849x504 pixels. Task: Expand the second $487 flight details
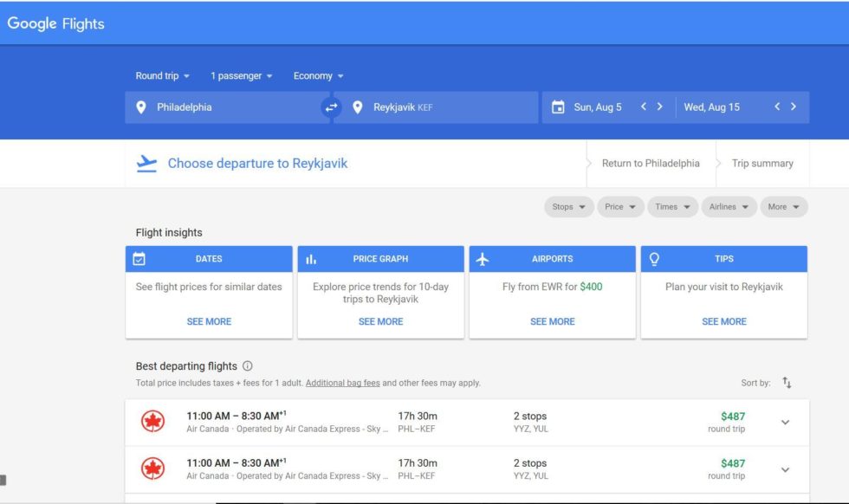coord(785,469)
